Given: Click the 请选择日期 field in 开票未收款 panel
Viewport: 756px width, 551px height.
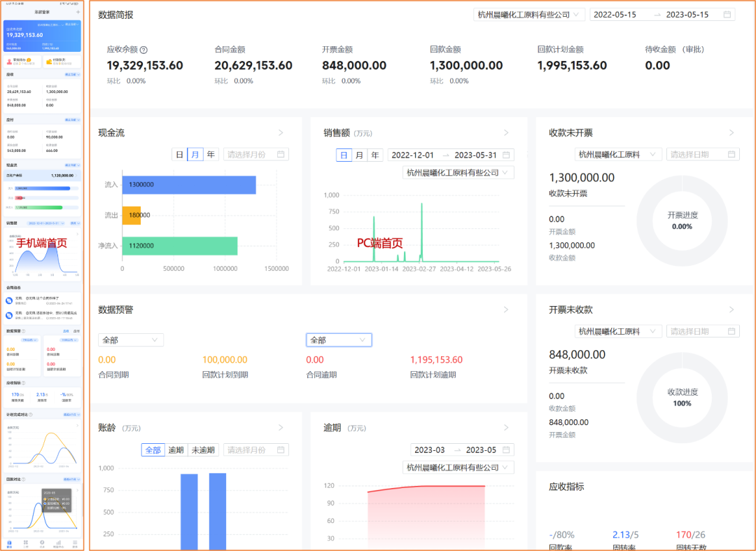Looking at the screenshot, I should 703,331.
